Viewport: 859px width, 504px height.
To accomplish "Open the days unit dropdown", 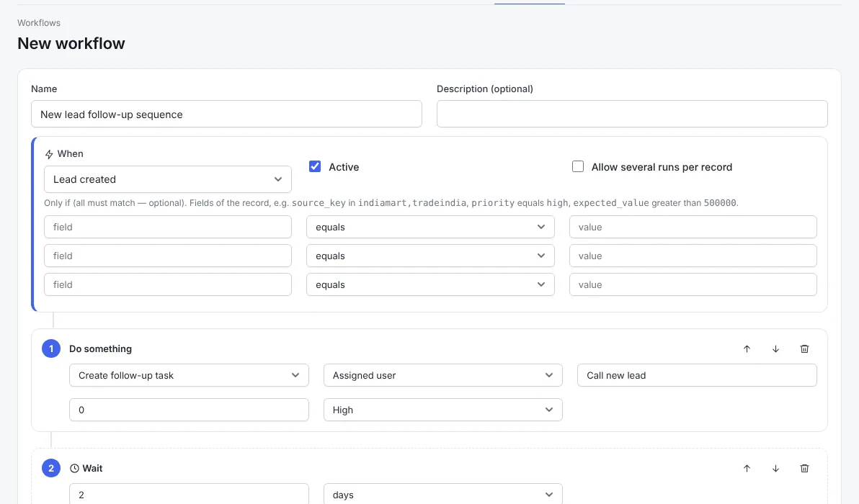I will pyautogui.click(x=442, y=495).
